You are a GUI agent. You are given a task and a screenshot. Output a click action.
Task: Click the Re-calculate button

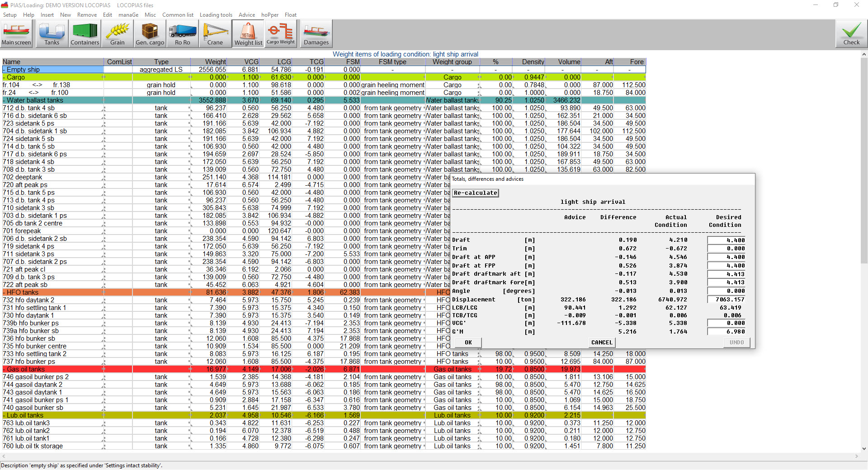pos(475,193)
